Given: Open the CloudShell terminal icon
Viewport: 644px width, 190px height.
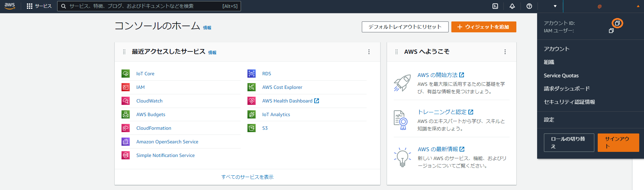Looking at the screenshot, I should [x=495, y=6].
